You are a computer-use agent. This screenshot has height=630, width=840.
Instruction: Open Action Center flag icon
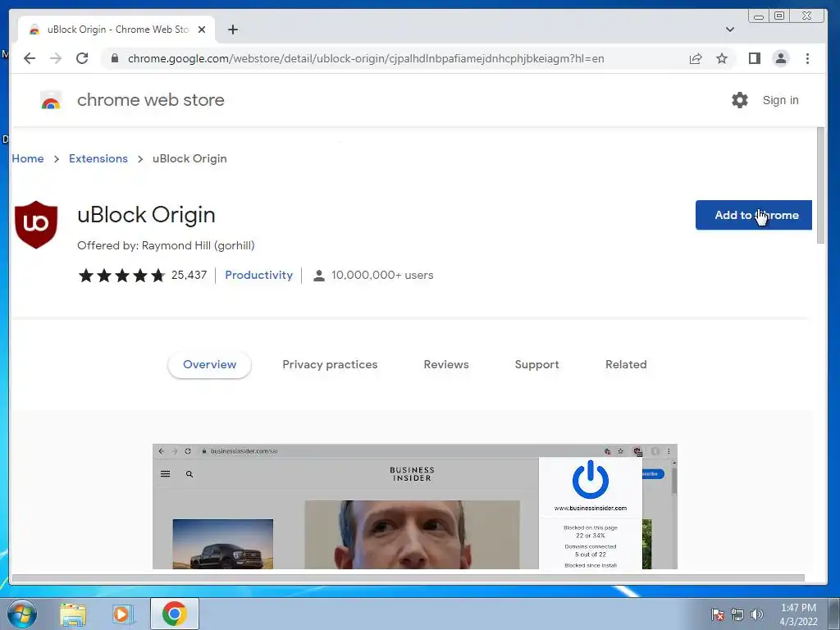pyautogui.click(x=718, y=614)
